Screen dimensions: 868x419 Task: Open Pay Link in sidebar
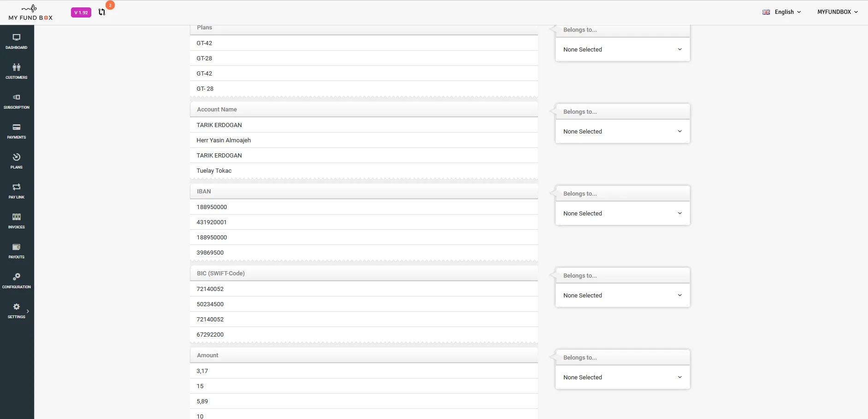(x=17, y=191)
